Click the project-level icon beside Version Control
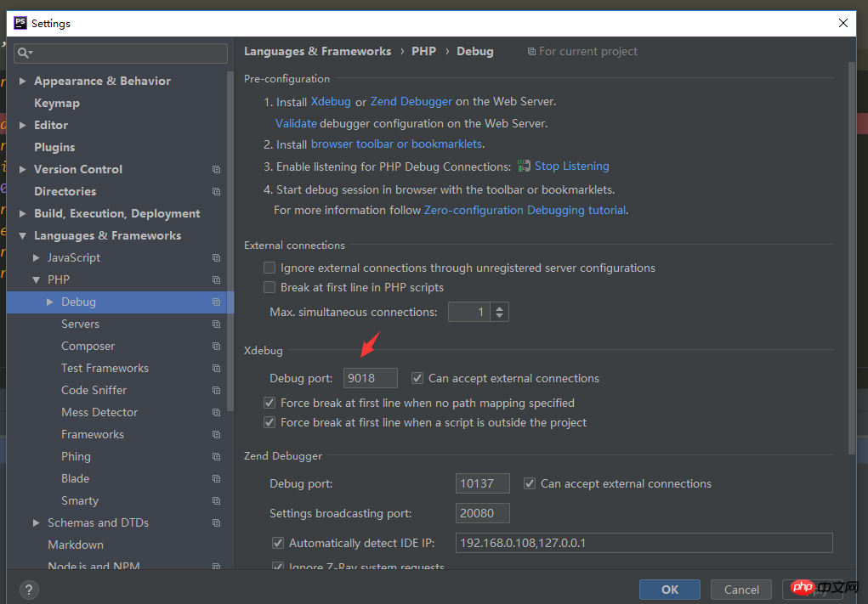 (x=217, y=169)
